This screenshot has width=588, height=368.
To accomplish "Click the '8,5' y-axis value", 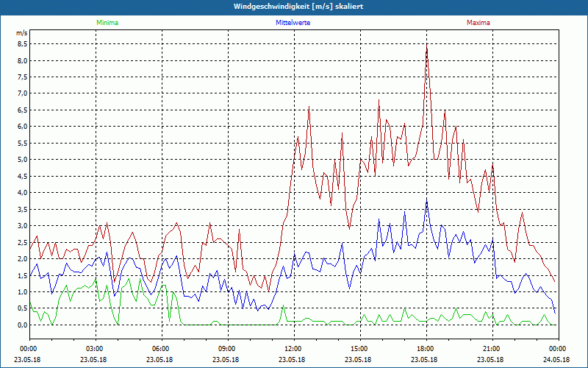I will pyautogui.click(x=23, y=44).
